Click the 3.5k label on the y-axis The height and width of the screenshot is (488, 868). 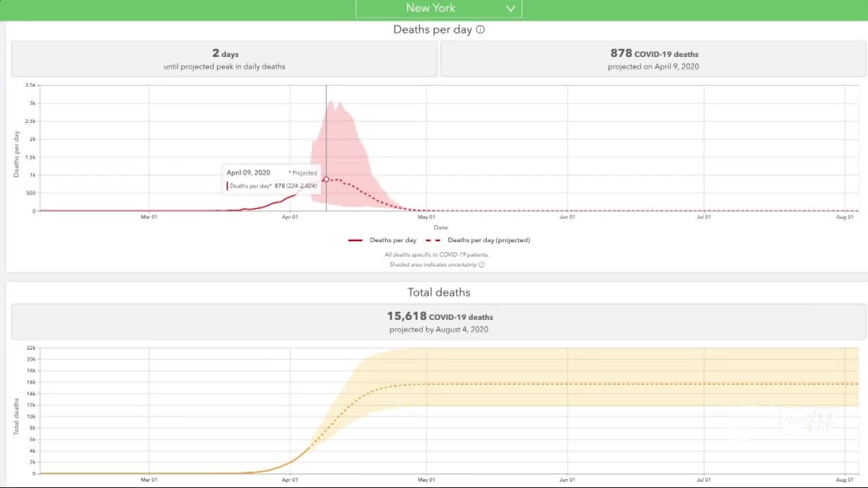coord(31,85)
